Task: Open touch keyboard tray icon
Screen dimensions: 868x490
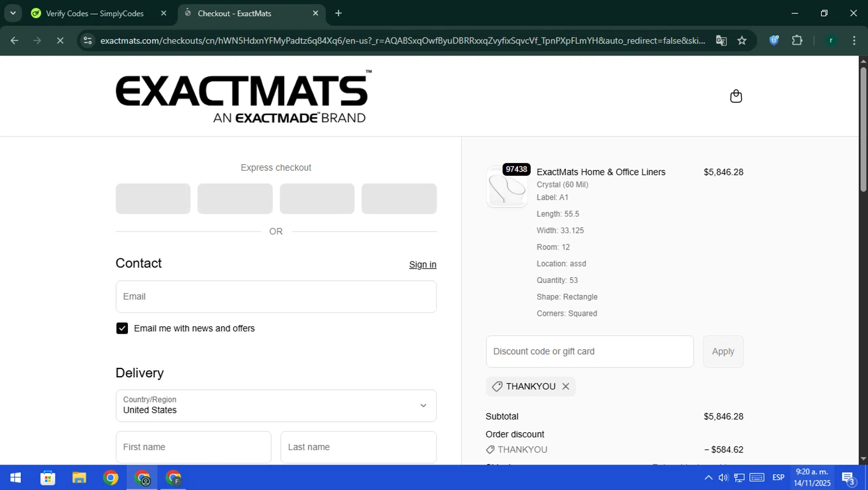Action: pos(757,478)
